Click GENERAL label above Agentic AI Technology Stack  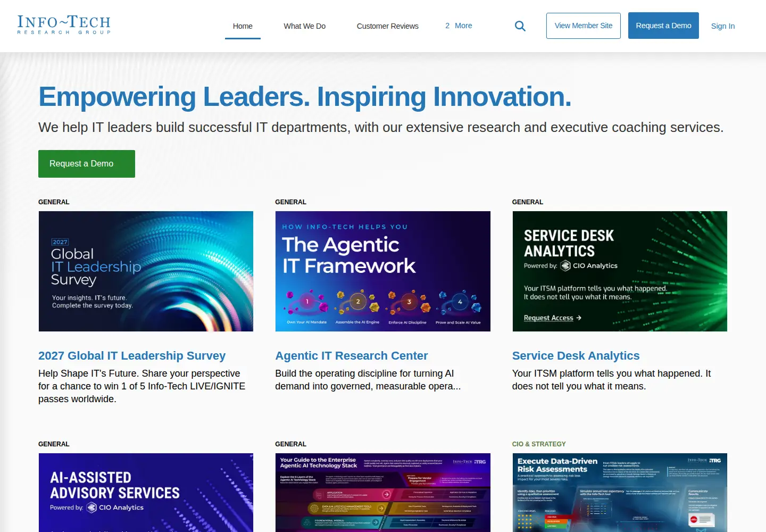pos(290,444)
